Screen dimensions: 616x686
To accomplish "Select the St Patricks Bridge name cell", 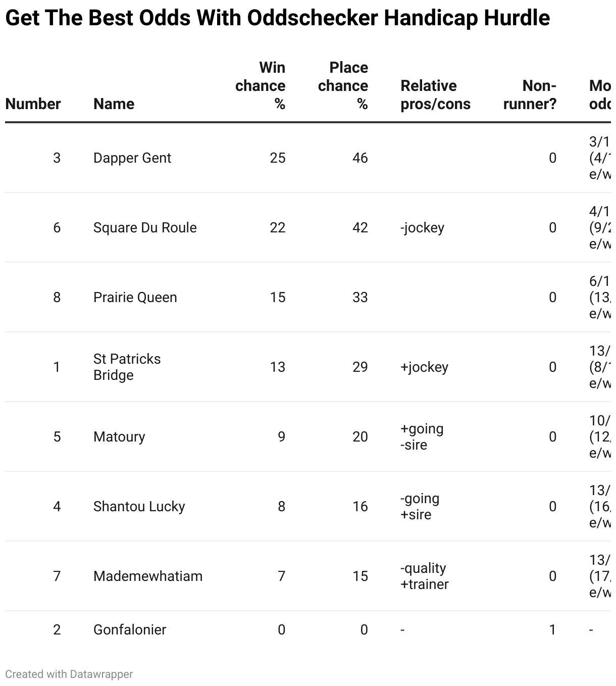I will click(127, 367).
